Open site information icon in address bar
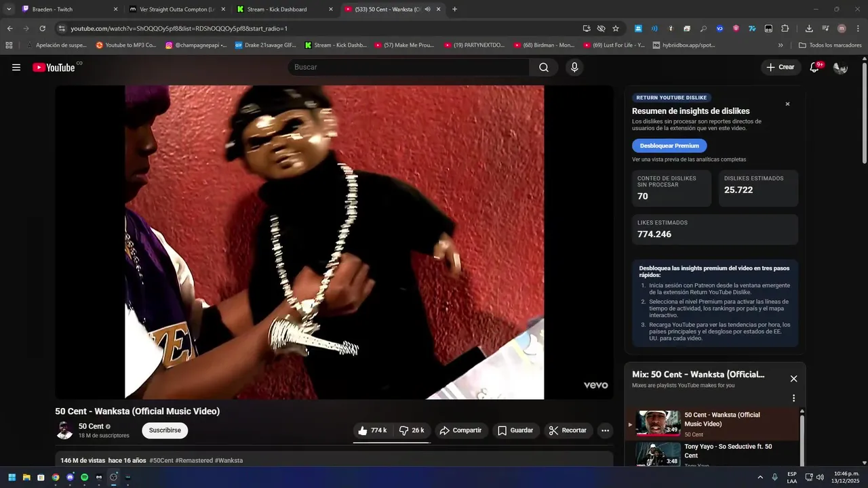The width and height of the screenshot is (868, 488). (x=62, y=28)
